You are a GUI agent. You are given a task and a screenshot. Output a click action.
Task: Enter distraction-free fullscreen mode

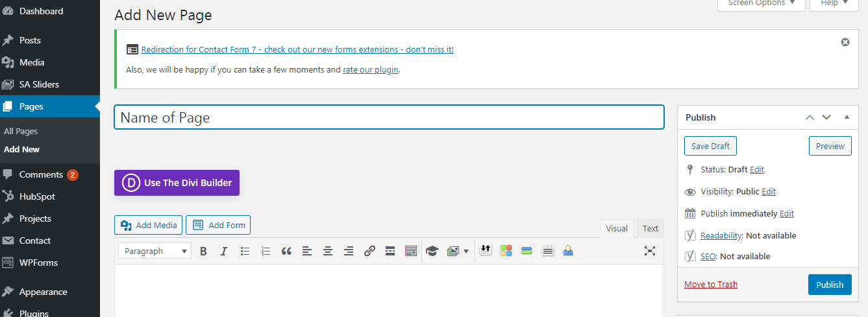[x=650, y=251]
